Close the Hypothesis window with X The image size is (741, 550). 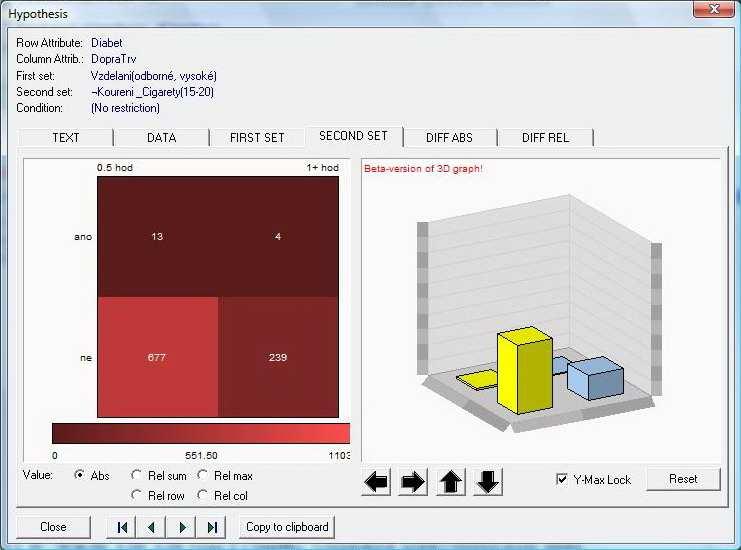pyautogui.click(x=714, y=9)
